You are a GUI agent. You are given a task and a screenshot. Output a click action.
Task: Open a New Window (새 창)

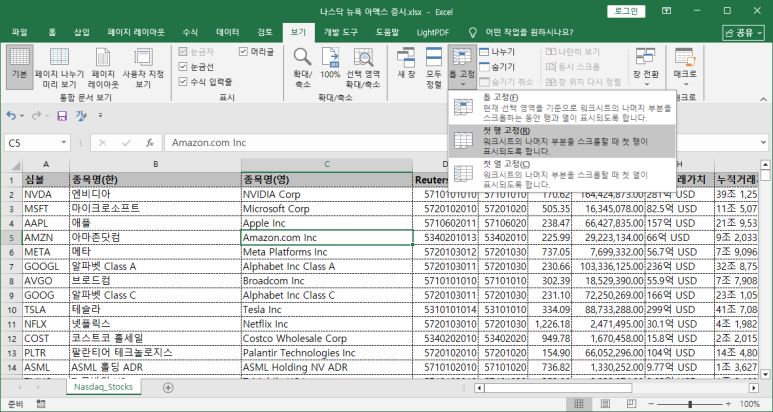[x=406, y=63]
